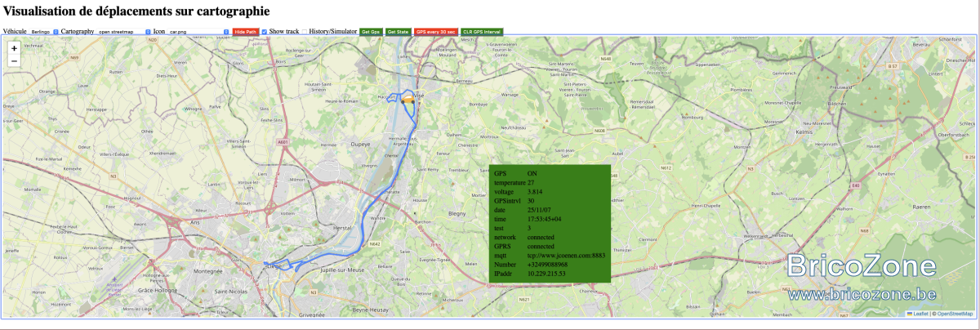
Task: Click the GPS every 30 sec button
Action: pos(435,31)
